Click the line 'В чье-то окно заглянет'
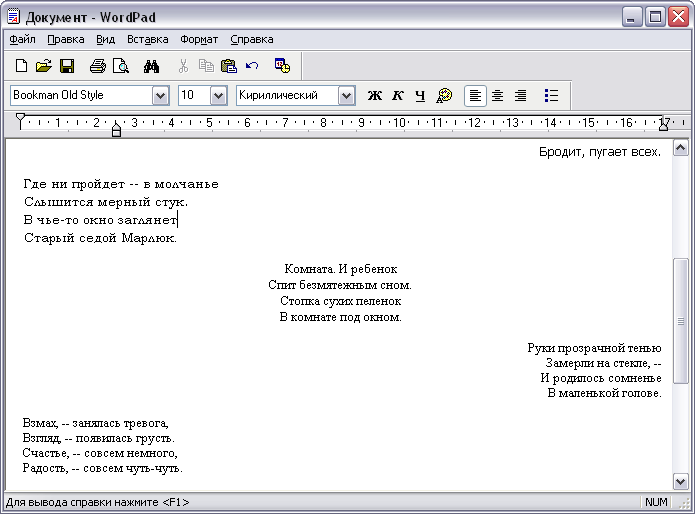The height and width of the screenshot is (514, 695). tap(100, 220)
